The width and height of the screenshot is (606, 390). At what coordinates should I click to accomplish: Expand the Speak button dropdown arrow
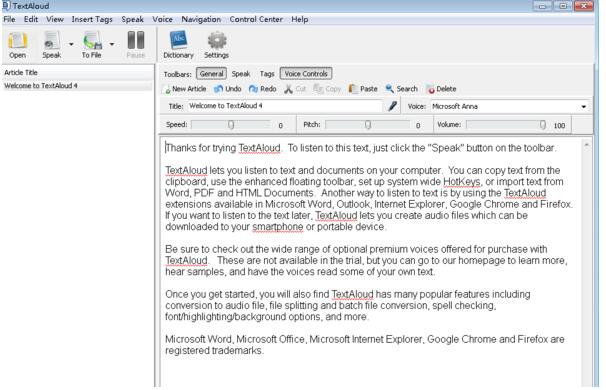[71, 44]
